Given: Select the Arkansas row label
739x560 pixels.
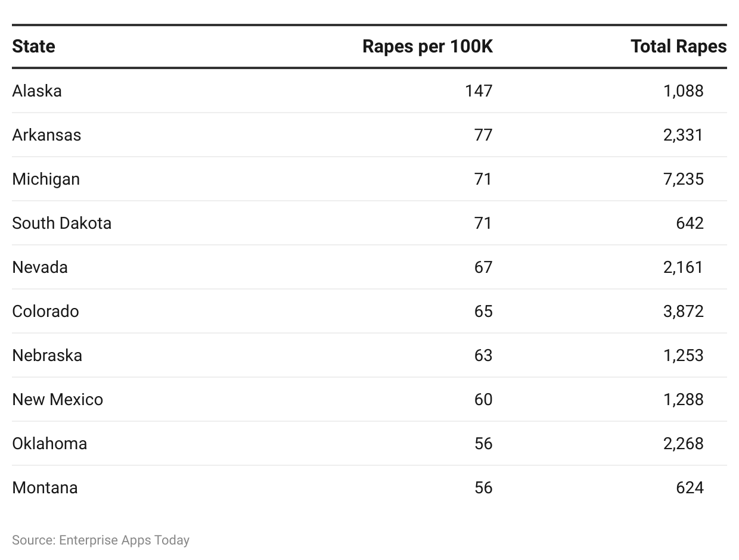Looking at the screenshot, I should click(x=46, y=135).
